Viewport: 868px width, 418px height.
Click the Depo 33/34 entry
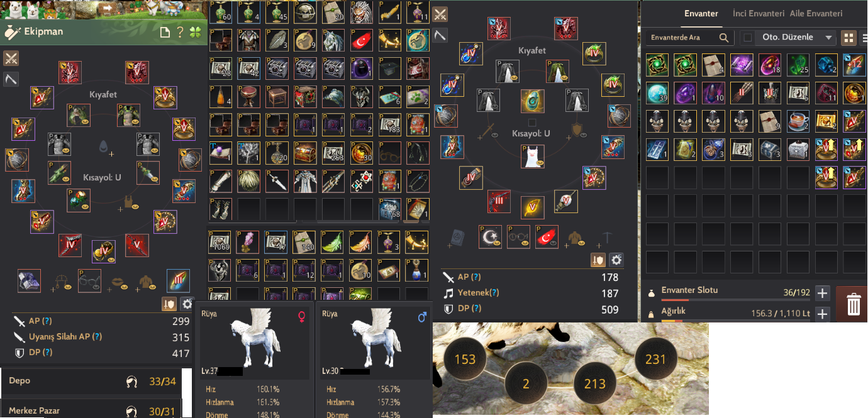[x=91, y=381]
